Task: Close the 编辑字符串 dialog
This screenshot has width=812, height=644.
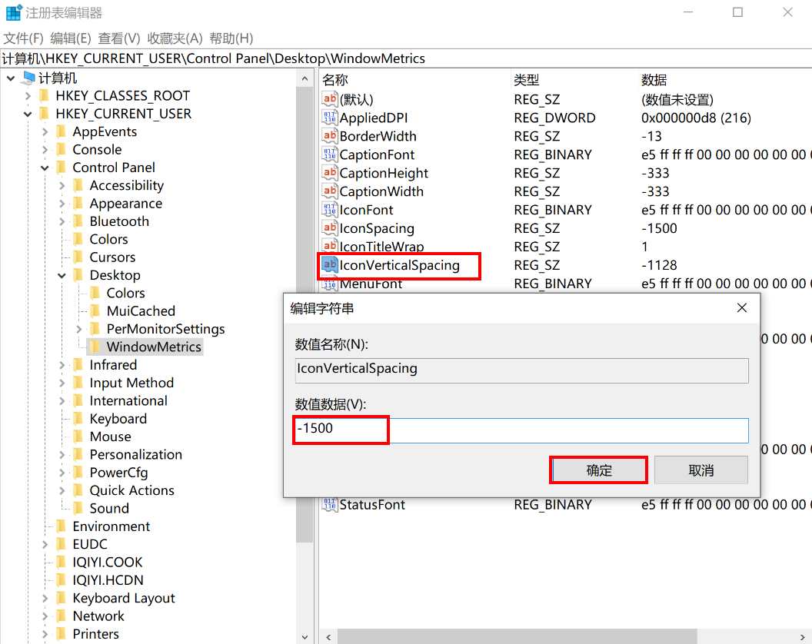Action: pyautogui.click(x=741, y=308)
